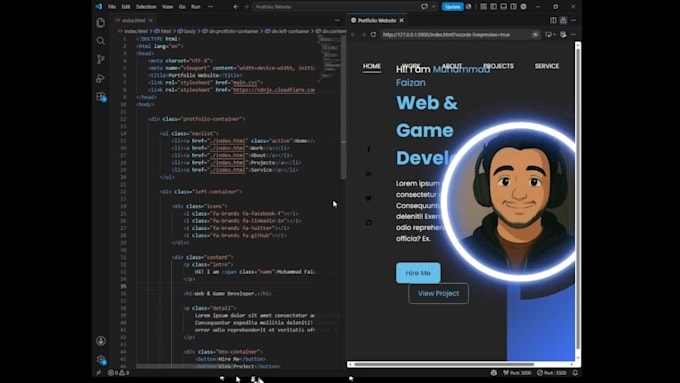Reload the live preview page
The width and height of the screenshot is (680, 383).
(373, 35)
